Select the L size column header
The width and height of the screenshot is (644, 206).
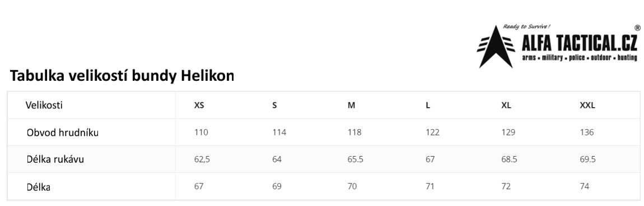tap(428, 106)
